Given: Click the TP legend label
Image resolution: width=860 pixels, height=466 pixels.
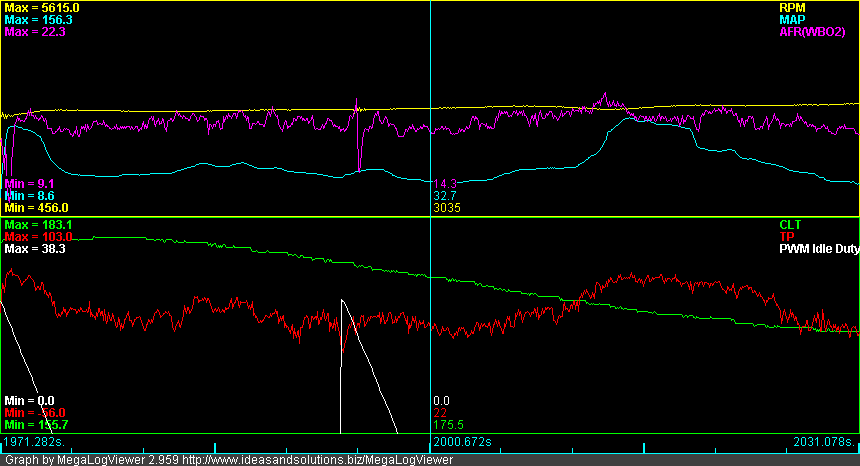Looking at the screenshot, I should click(x=787, y=237).
